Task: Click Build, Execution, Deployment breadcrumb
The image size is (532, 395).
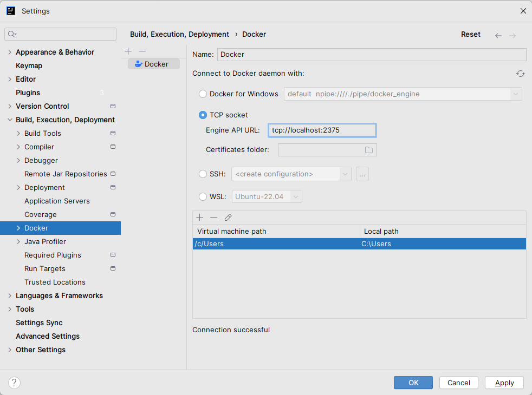Action: point(179,35)
